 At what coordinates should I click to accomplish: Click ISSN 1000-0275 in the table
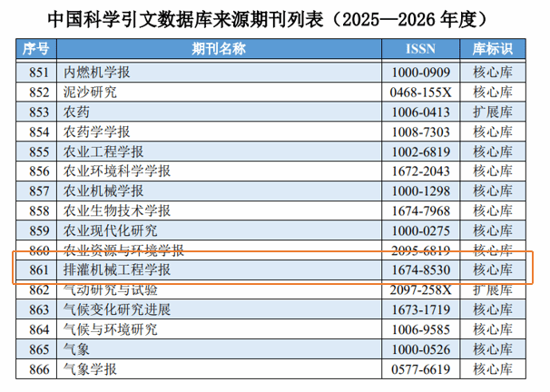click(421, 230)
